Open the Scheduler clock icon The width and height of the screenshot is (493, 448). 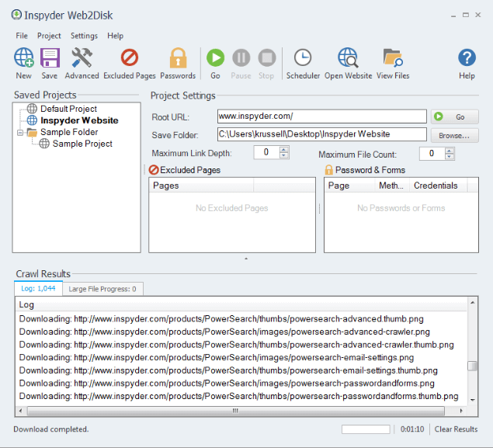pyautogui.click(x=303, y=57)
